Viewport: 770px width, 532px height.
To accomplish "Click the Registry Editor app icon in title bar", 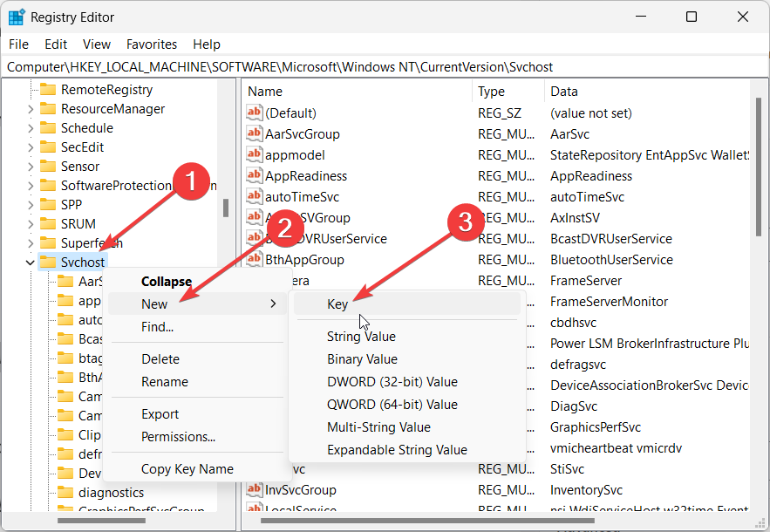I will [17, 17].
